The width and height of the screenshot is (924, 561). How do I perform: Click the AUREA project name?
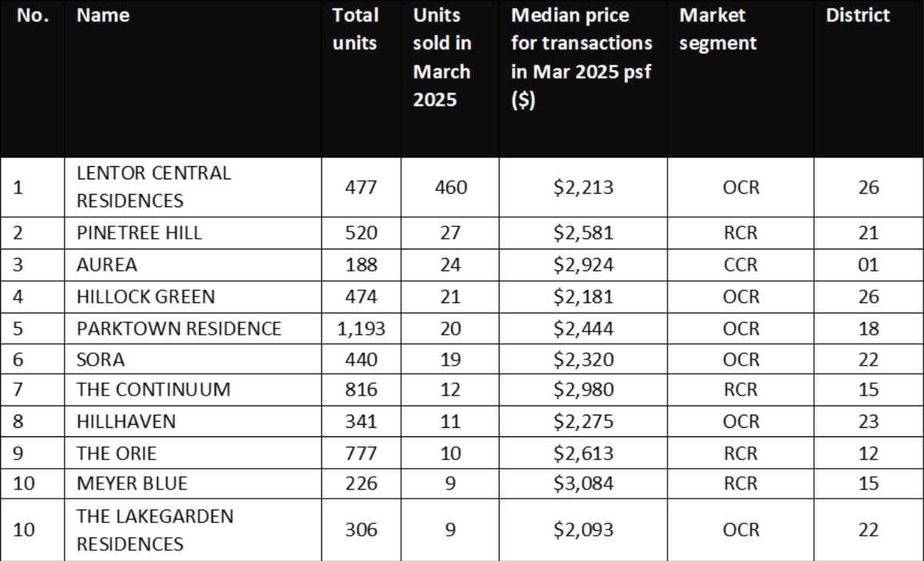(x=107, y=265)
